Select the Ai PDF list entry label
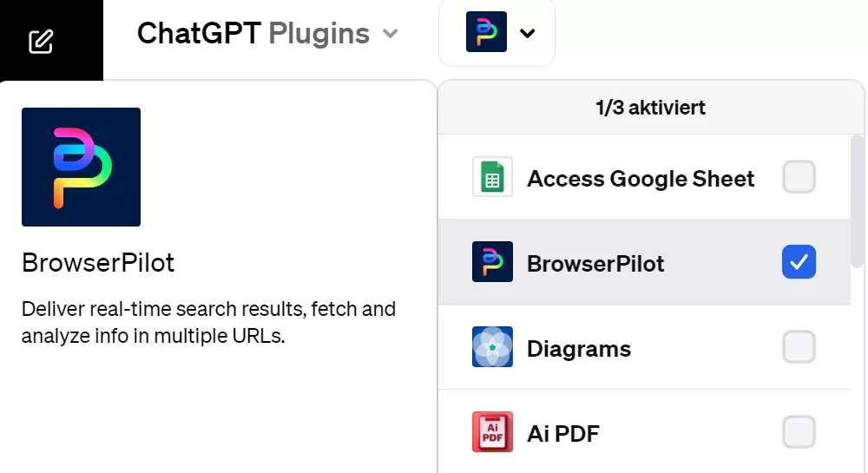The height and width of the screenshot is (473, 868). click(563, 434)
